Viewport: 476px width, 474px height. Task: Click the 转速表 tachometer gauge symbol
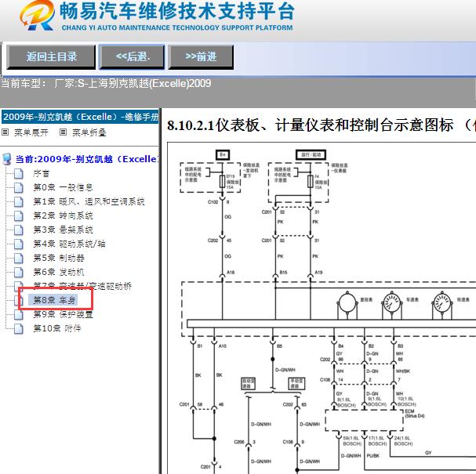[442, 303]
